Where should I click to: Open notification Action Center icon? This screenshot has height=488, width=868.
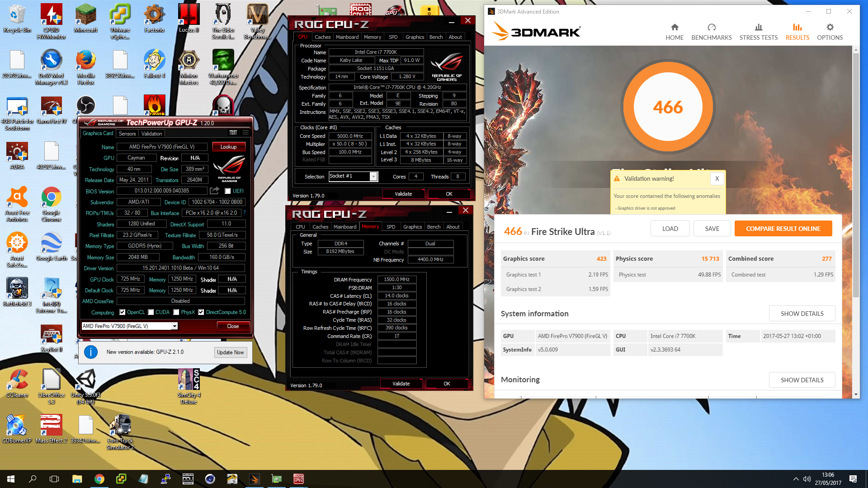[x=853, y=479]
